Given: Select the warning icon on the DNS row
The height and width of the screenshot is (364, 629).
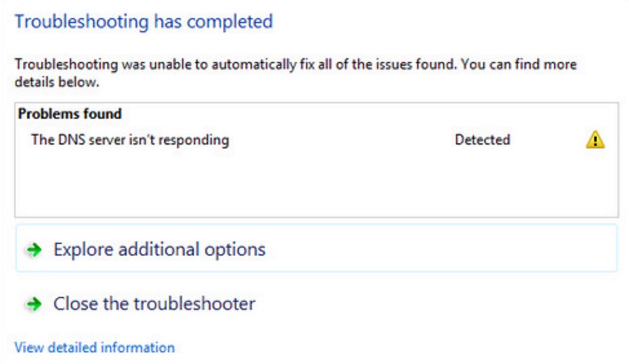Looking at the screenshot, I should pos(595,139).
